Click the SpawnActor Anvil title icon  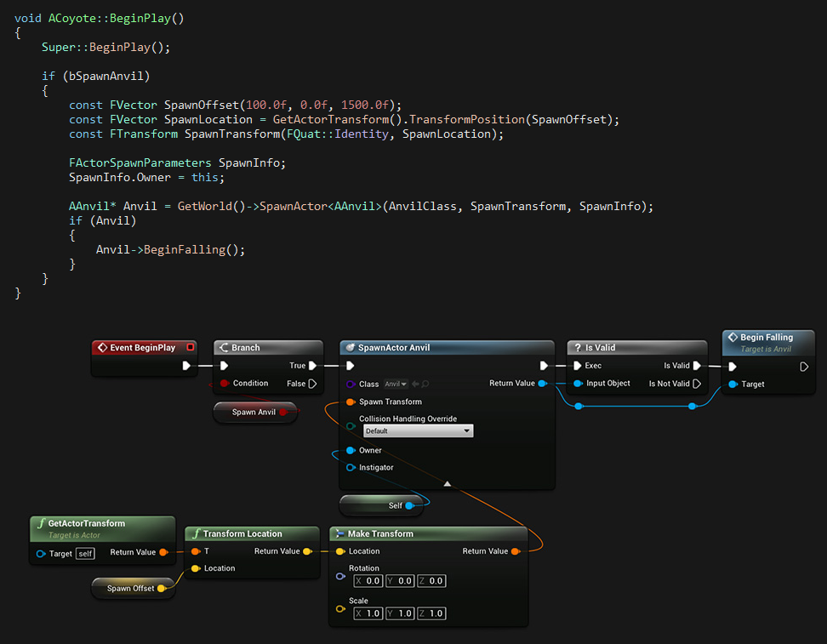pos(350,348)
